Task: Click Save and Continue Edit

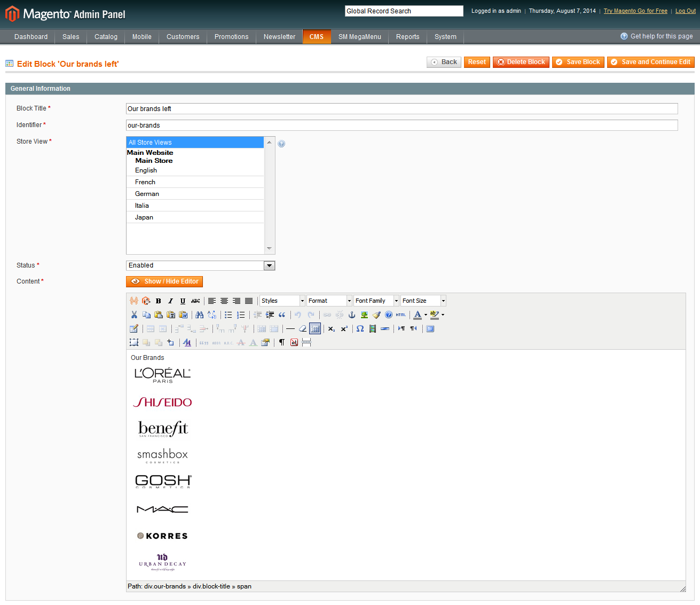Action: tap(650, 62)
